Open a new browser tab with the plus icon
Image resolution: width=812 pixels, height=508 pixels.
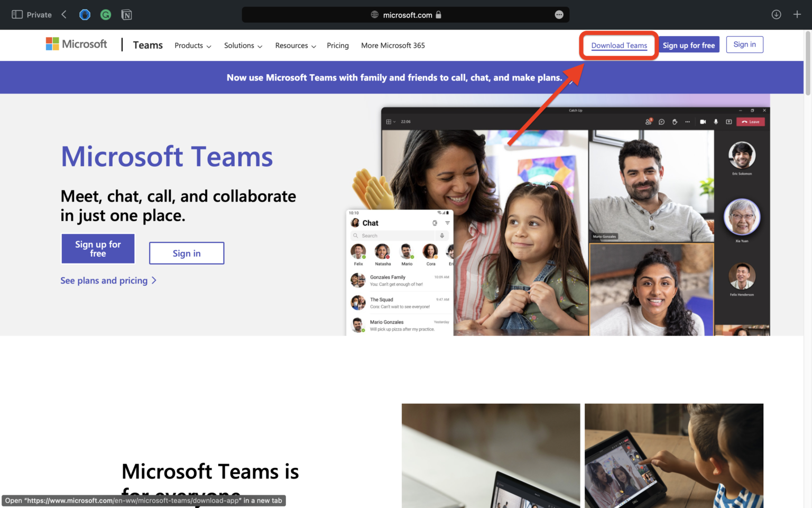tap(797, 14)
